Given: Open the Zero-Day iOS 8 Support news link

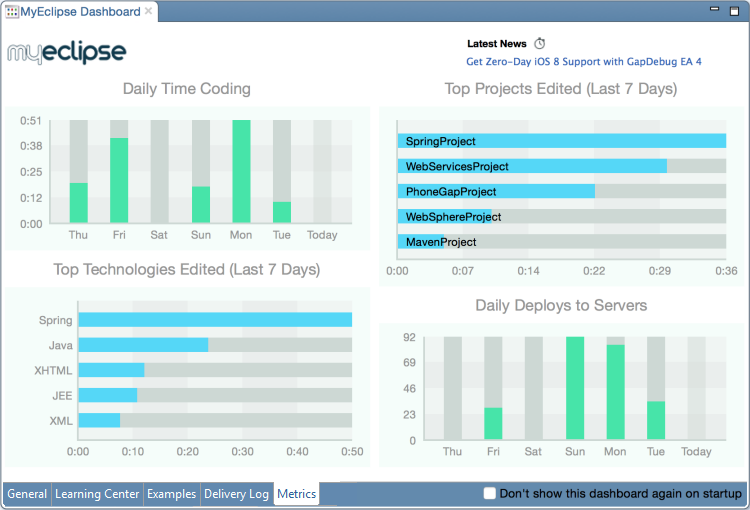Looking at the screenshot, I should [x=583, y=62].
